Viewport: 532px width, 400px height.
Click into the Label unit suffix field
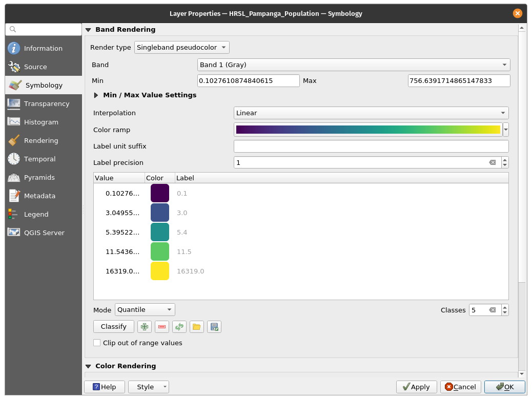[x=371, y=146]
